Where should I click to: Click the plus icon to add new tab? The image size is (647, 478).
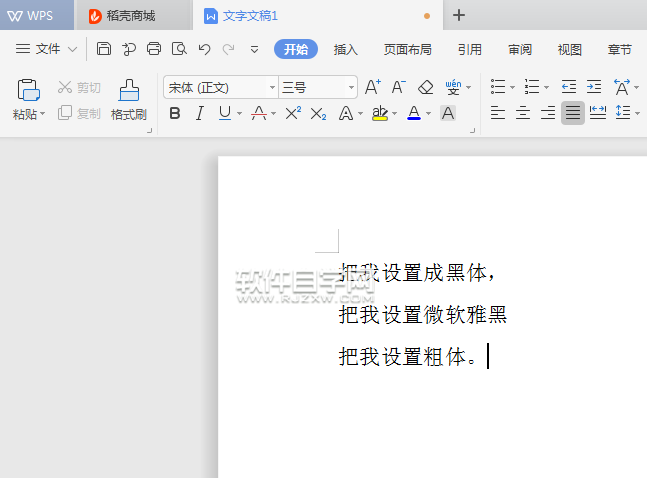pyautogui.click(x=459, y=15)
